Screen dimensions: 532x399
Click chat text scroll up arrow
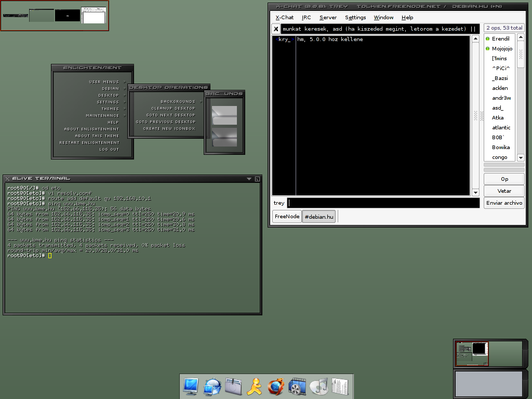coord(476,38)
